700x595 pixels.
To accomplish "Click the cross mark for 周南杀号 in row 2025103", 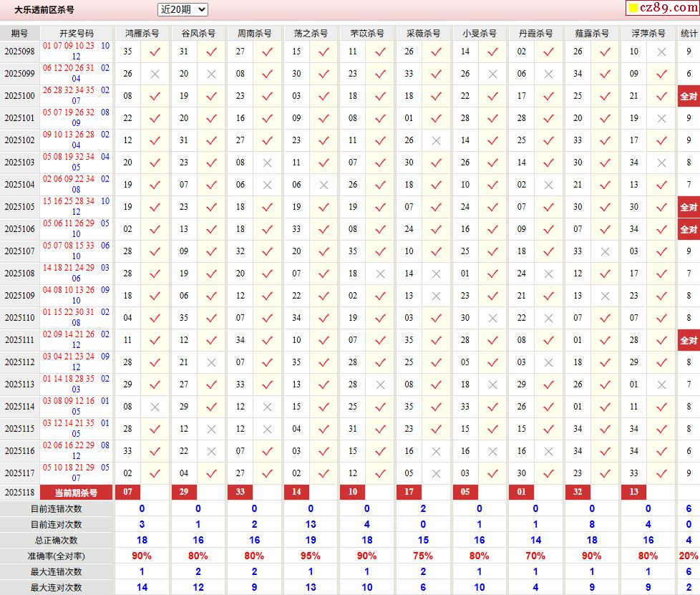I will pos(268,163).
